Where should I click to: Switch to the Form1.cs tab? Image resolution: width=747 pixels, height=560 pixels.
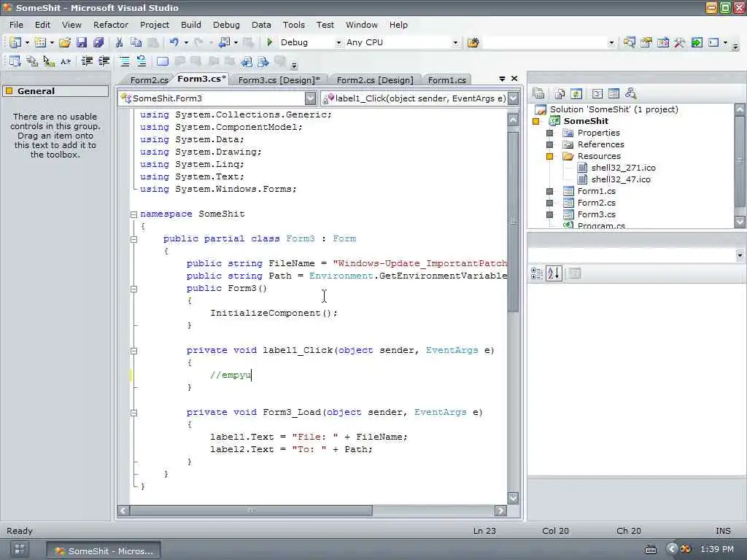[446, 80]
